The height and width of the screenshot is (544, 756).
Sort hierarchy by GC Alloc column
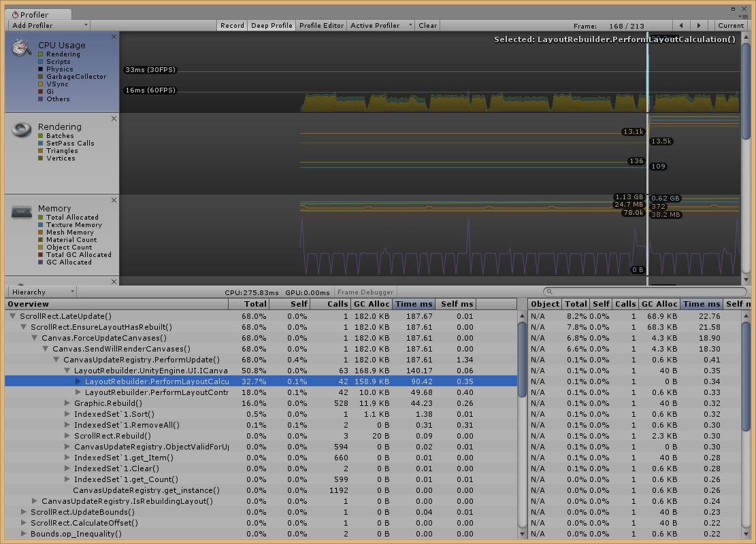(372, 304)
